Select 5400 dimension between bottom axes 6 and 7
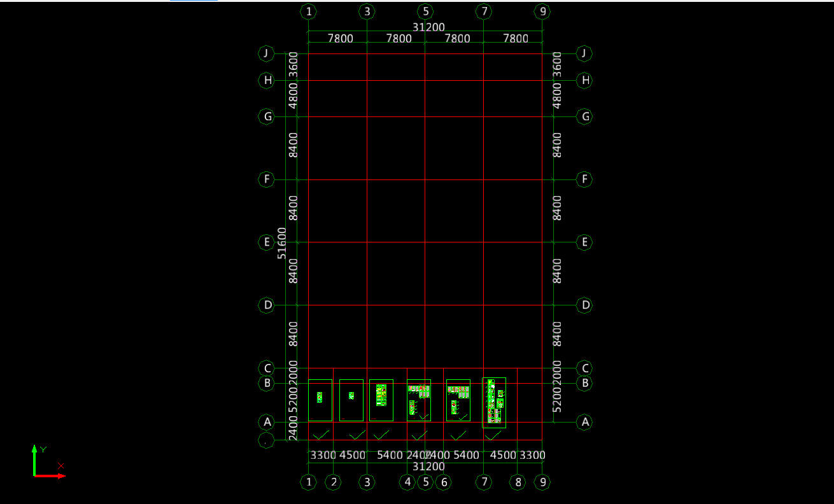Screen dimensions: 834x504 pyautogui.click(x=466, y=455)
